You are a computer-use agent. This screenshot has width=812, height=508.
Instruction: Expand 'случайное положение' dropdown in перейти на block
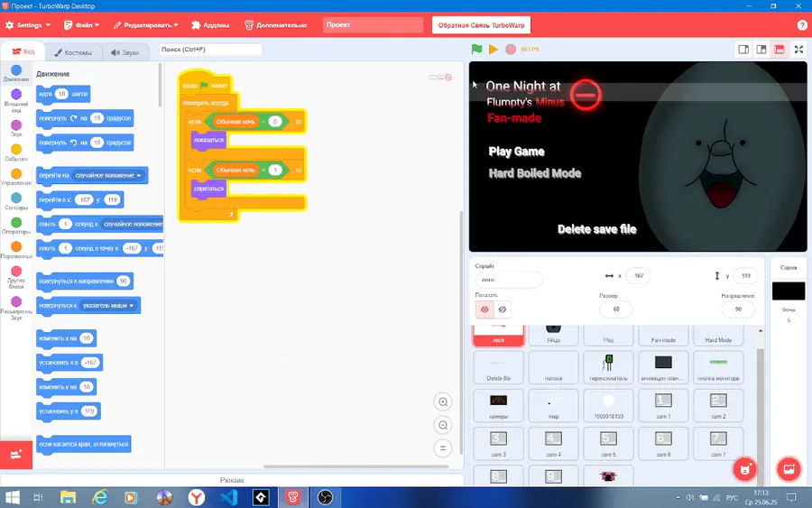coord(108,175)
